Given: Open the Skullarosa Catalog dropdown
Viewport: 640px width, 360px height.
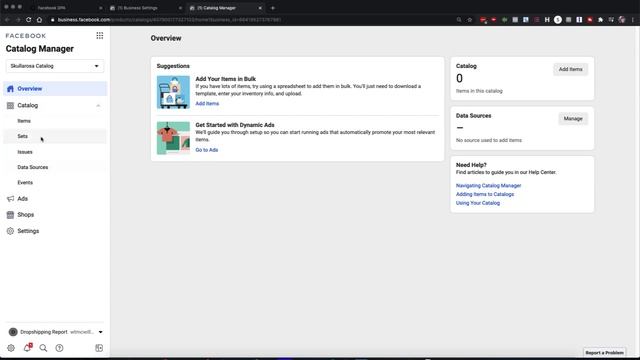Looking at the screenshot, I should (x=55, y=66).
